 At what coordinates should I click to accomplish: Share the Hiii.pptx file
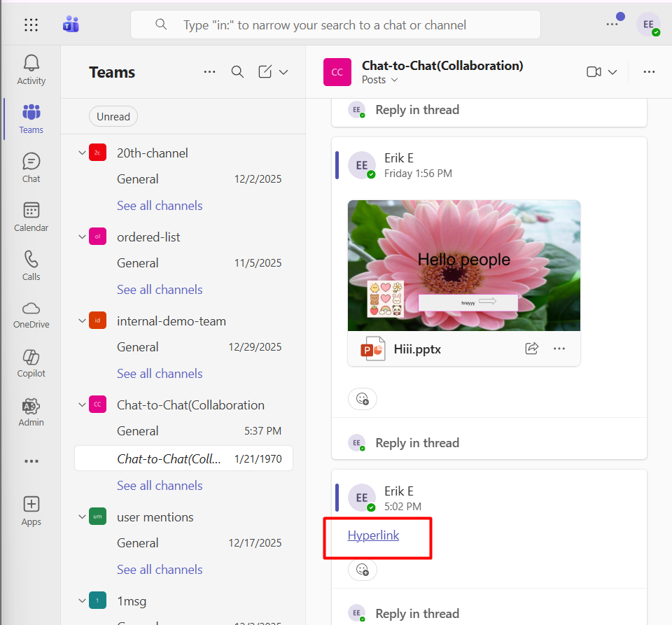pos(531,348)
